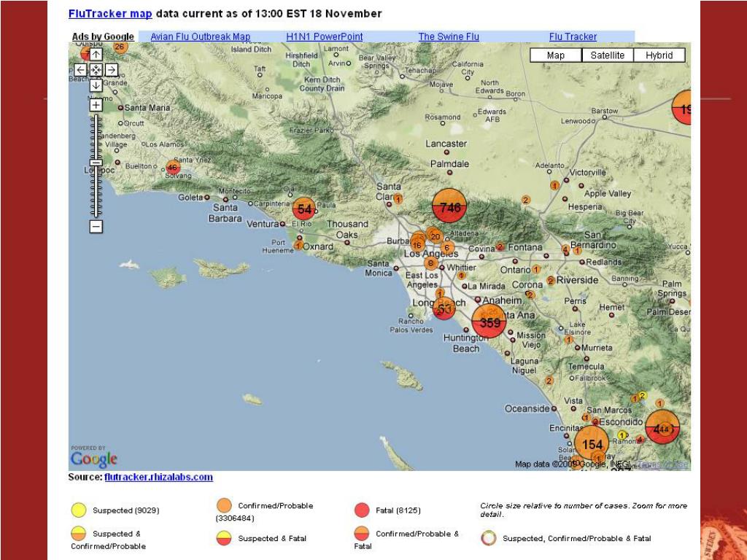Click the marker next to Ontario
This screenshot has height=560, width=747.
pos(536,270)
